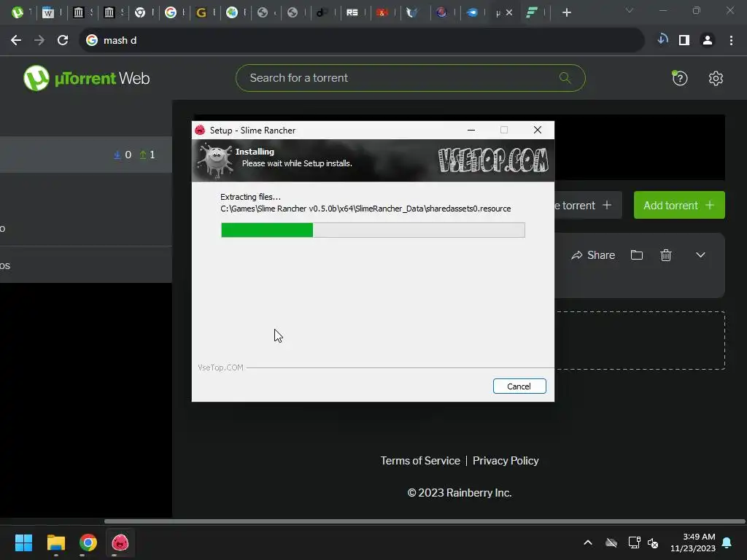Click the Cancel button in Setup
The image size is (747, 560).
(x=519, y=386)
